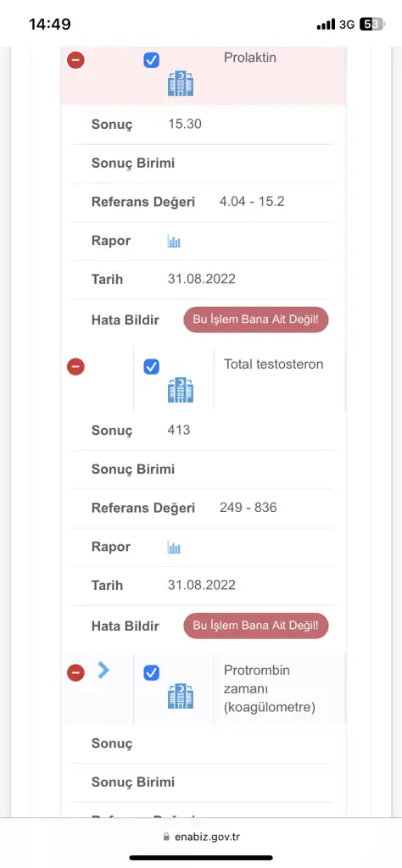Tap the battery indicator in status bar
The image size is (402, 868).
click(x=371, y=25)
